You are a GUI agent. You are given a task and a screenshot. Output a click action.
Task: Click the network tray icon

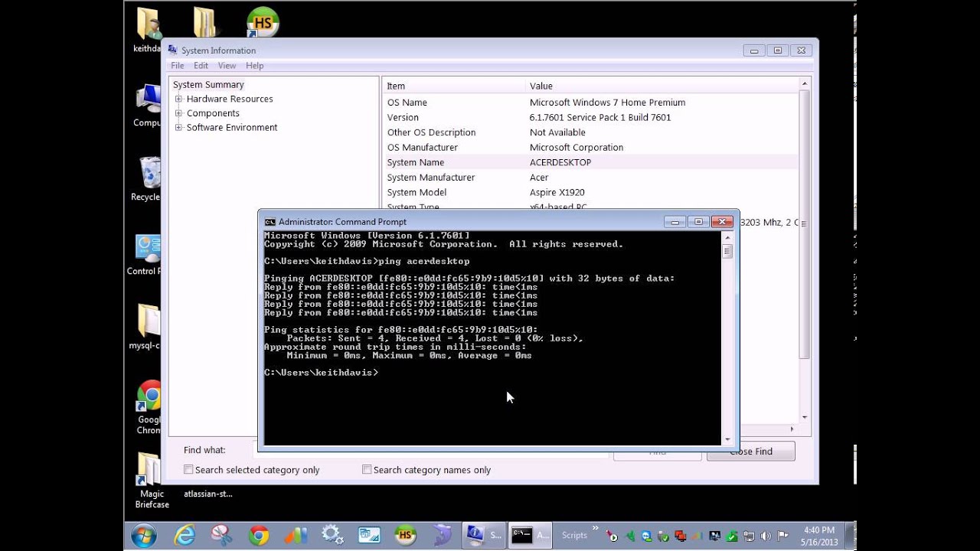pos(749,536)
